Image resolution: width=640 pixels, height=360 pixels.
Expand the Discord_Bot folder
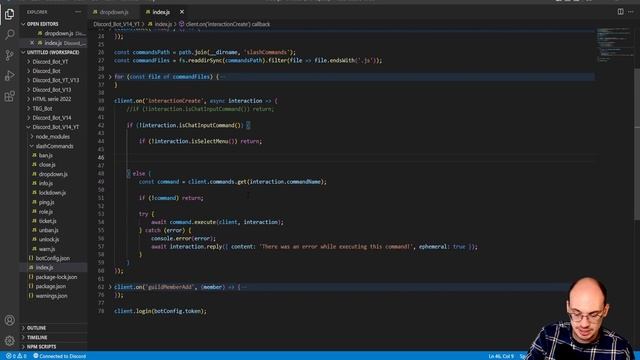tap(46, 71)
